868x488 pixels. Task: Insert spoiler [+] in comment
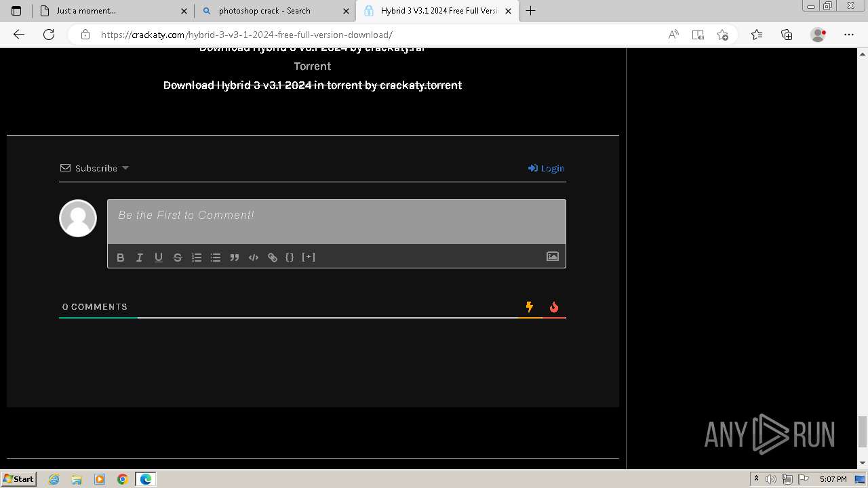309,257
